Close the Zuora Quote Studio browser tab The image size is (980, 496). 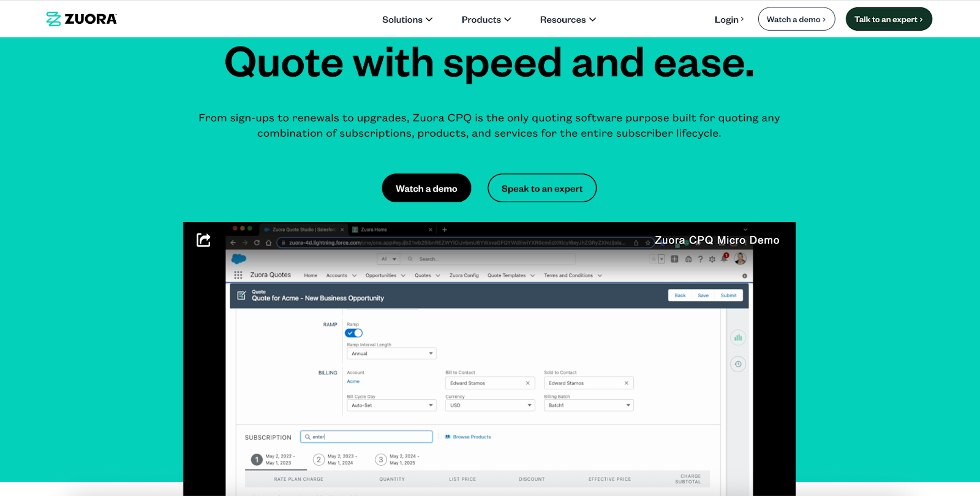point(342,230)
